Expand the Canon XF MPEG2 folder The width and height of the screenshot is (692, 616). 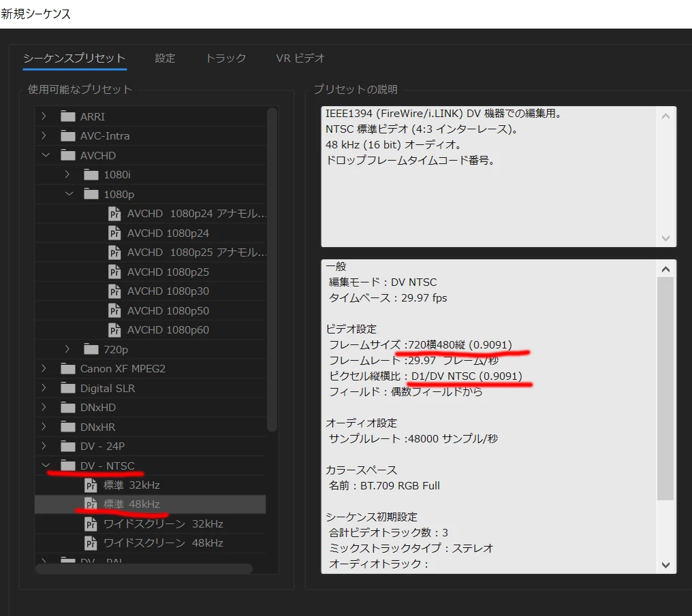click(x=44, y=369)
